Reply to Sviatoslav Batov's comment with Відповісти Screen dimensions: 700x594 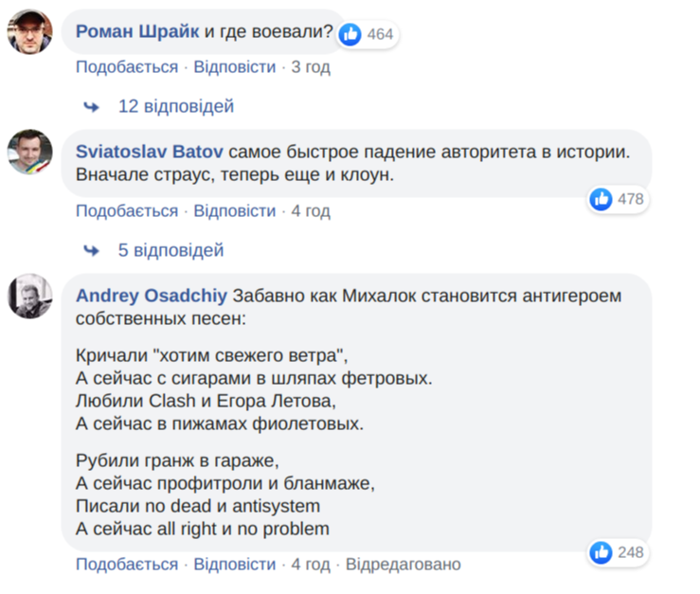pos(235,210)
